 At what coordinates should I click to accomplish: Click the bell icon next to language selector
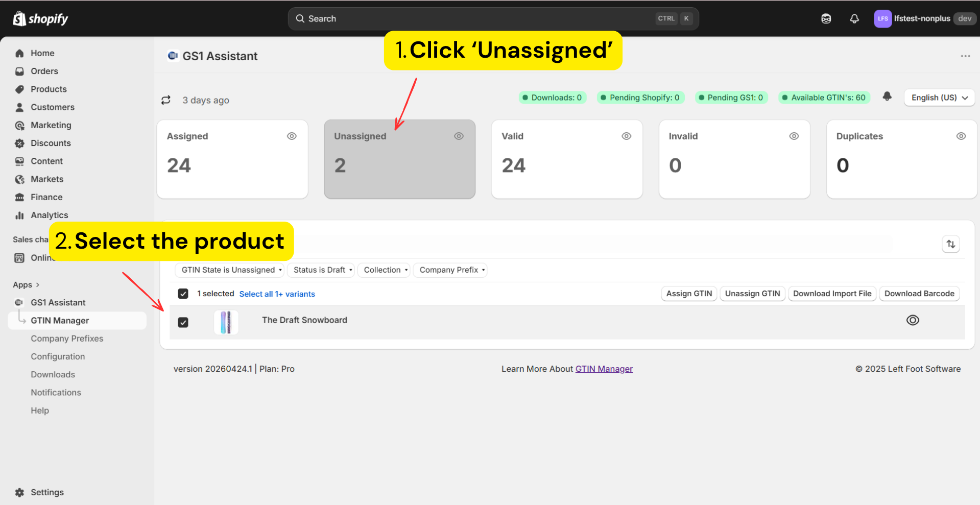[x=887, y=97]
